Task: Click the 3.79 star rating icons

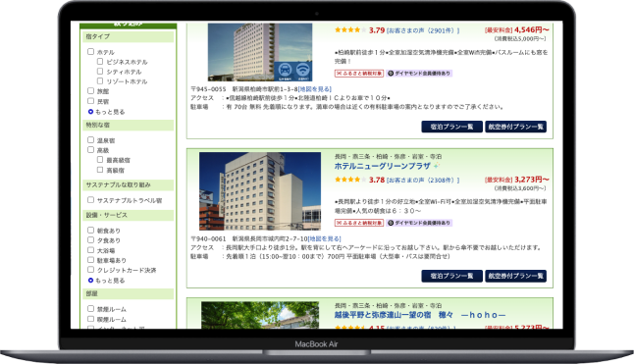Action: point(350,29)
